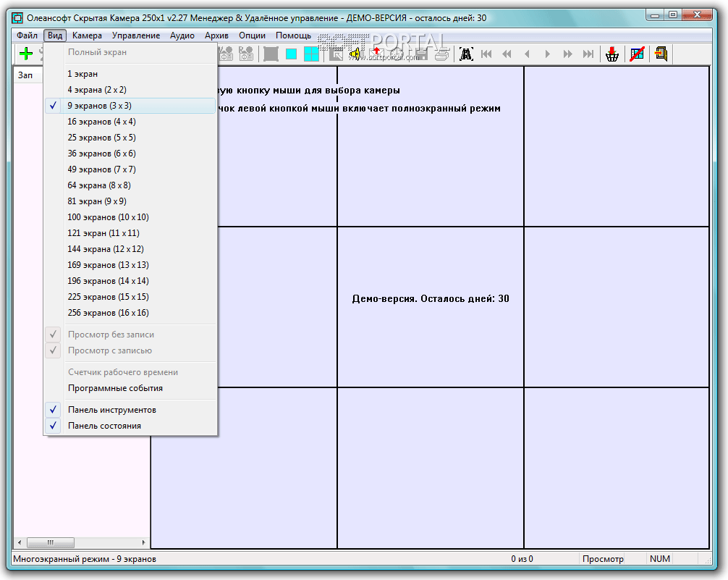The width and height of the screenshot is (728, 580).
Task: Click 'Просмотр' in the status bar
Action: (x=603, y=559)
